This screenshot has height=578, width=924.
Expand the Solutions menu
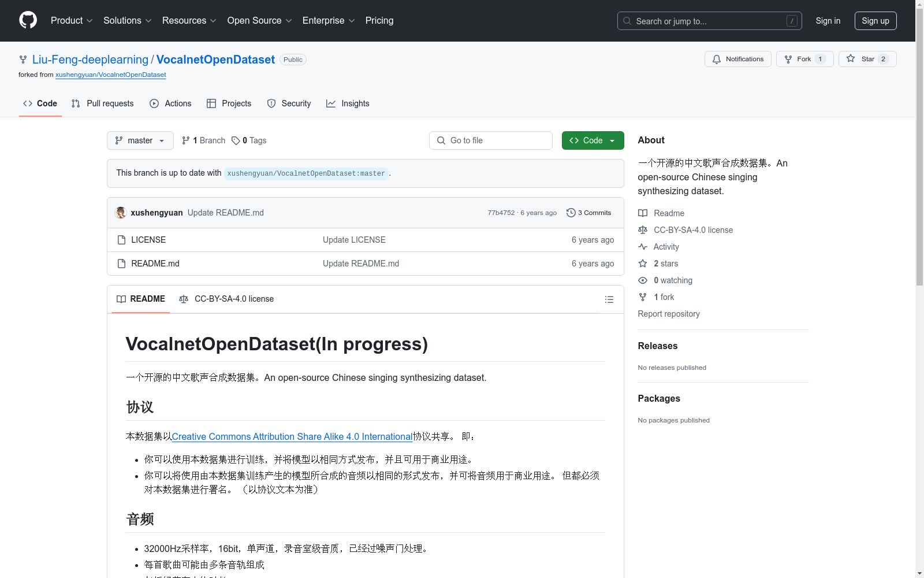[x=127, y=20]
